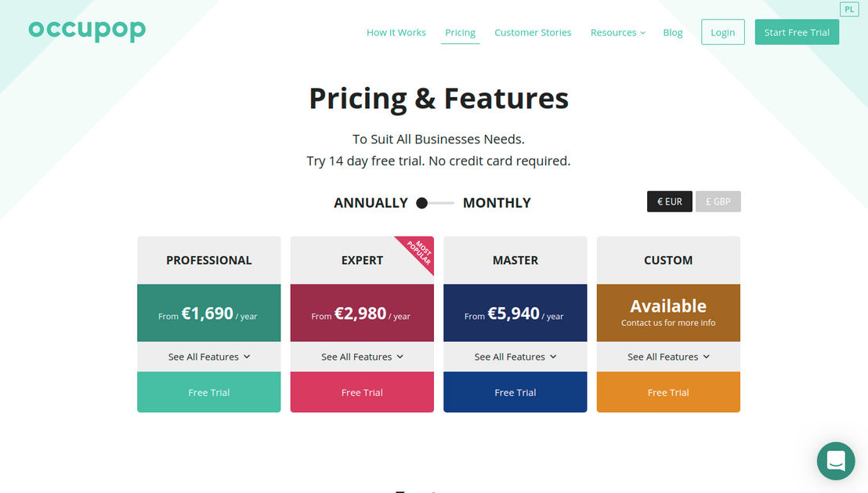The width and height of the screenshot is (868, 493).
Task: Start Free Trial for Professional plan
Action: pos(208,392)
